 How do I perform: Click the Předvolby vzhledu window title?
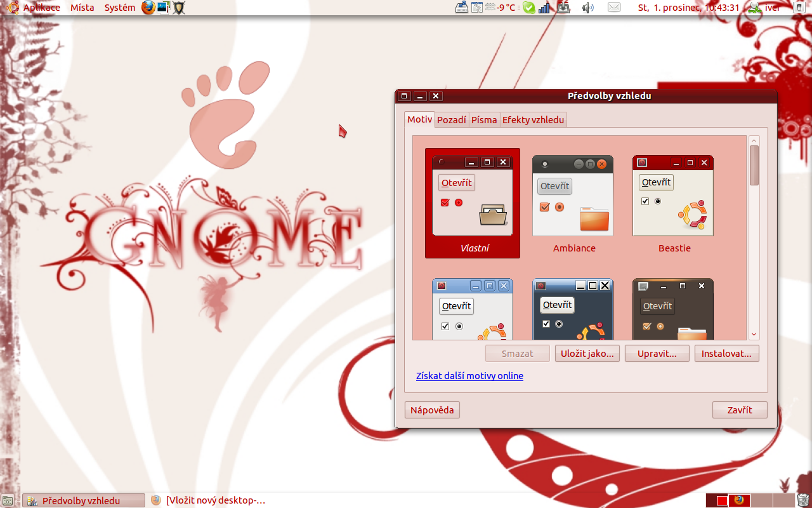point(609,96)
